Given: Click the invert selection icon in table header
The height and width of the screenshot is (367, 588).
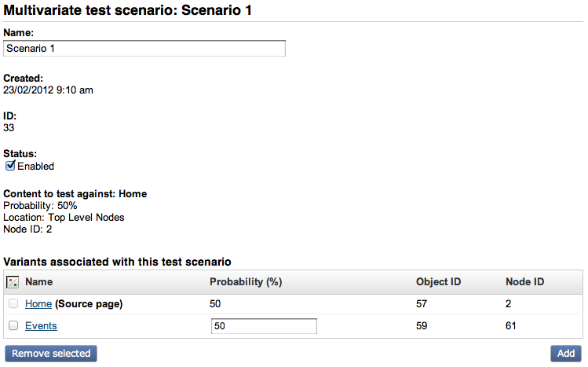Looking at the screenshot, I should 13,282.
